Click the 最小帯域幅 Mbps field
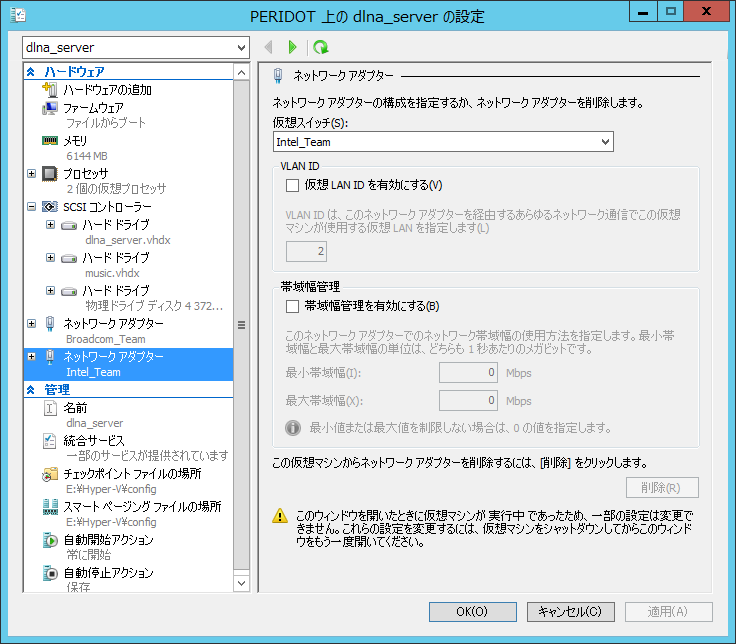 (468, 373)
